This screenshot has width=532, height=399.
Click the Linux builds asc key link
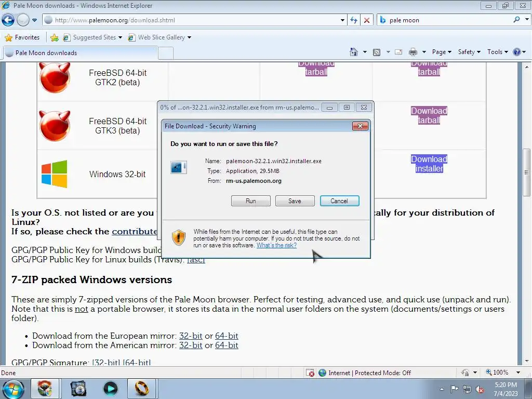[x=196, y=260]
